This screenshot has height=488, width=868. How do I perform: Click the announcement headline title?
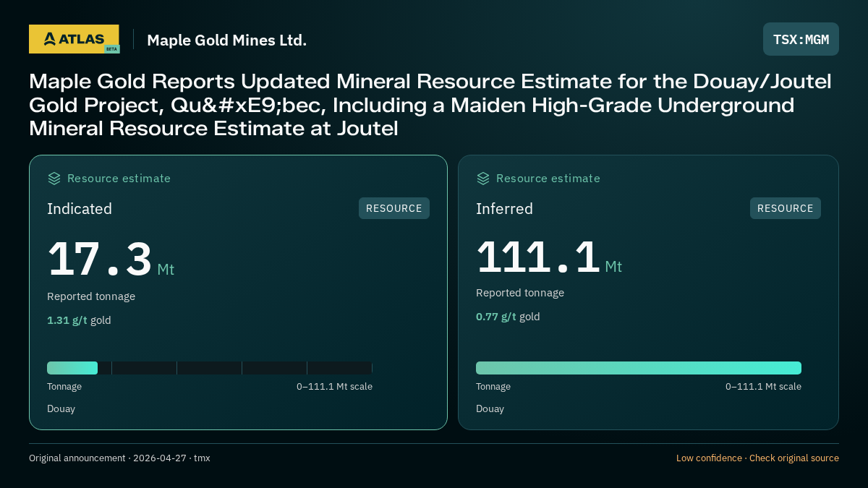click(x=430, y=105)
